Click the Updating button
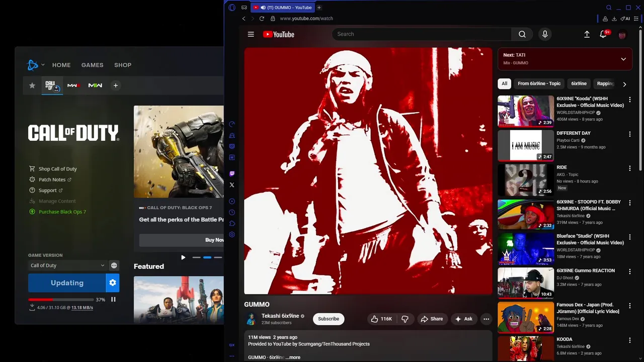Screen dimensions: 644x362 click(x=67, y=283)
